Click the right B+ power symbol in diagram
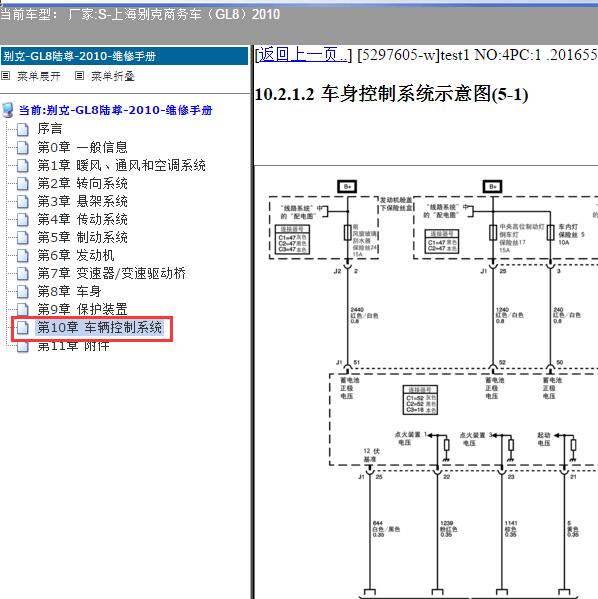Image resolution: width=598 pixels, height=599 pixels. (x=493, y=186)
